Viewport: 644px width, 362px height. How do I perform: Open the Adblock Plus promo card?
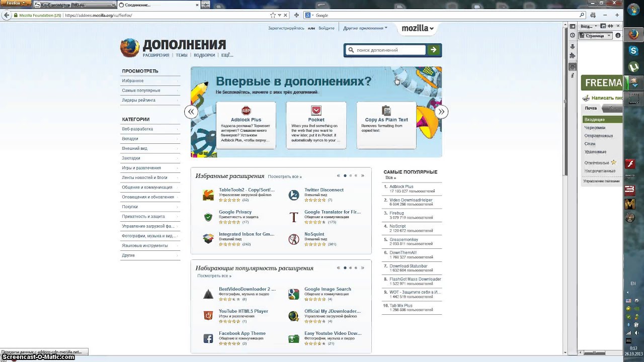[x=246, y=125]
